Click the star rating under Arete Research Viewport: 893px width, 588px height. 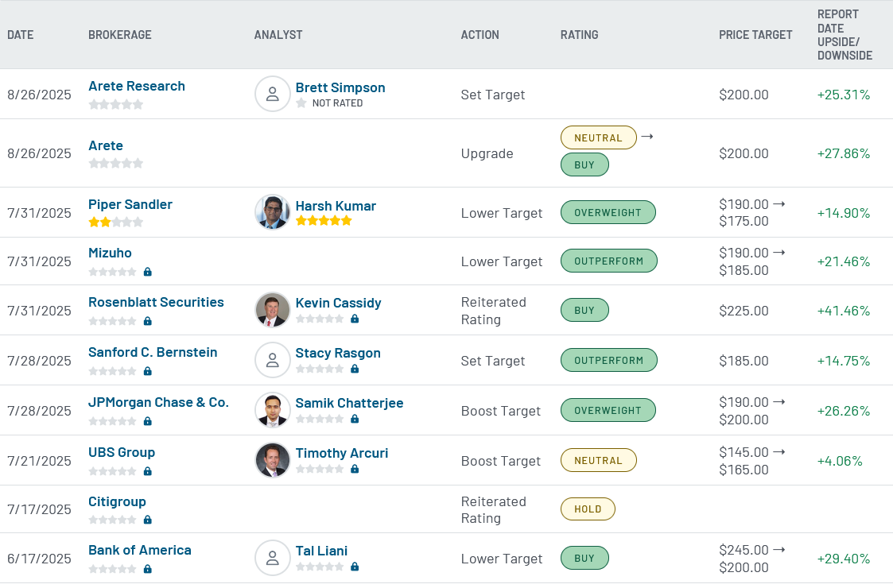click(x=115, y=104)
